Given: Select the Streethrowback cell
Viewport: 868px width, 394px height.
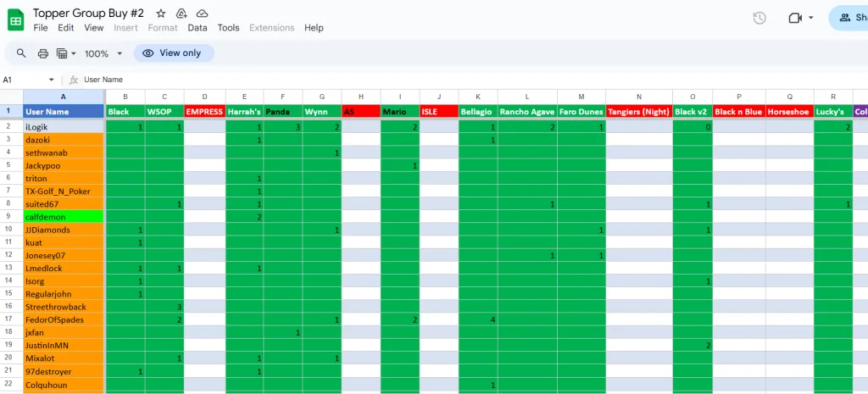Looking at the screenshot, I should (x=63, y=307).
